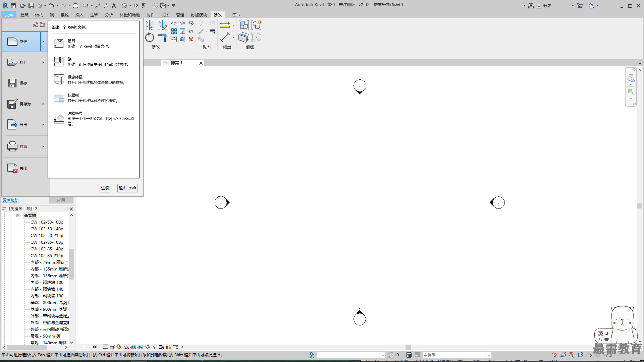Open the 注释 ribbon tab
This screenshot has width=644, height=362.
[94, 15]
